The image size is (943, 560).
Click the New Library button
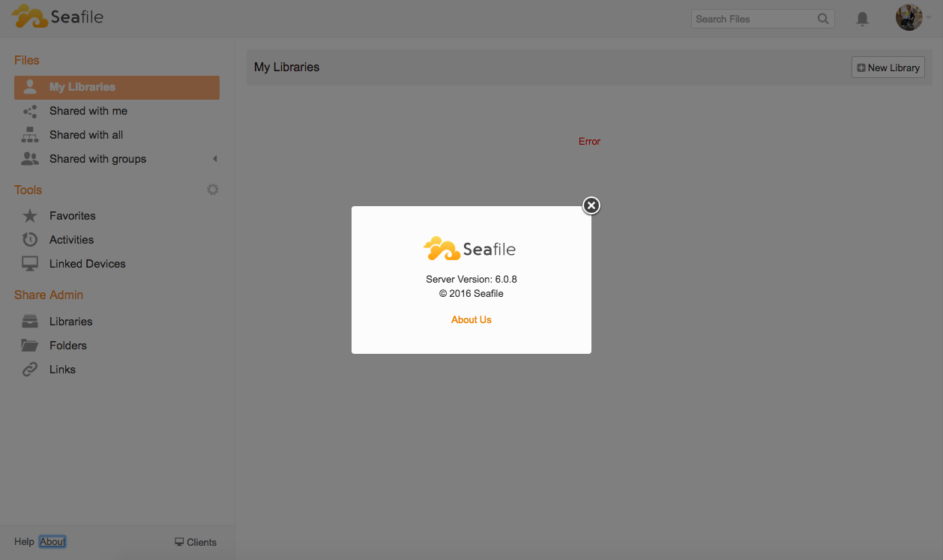tap(888, 67)
